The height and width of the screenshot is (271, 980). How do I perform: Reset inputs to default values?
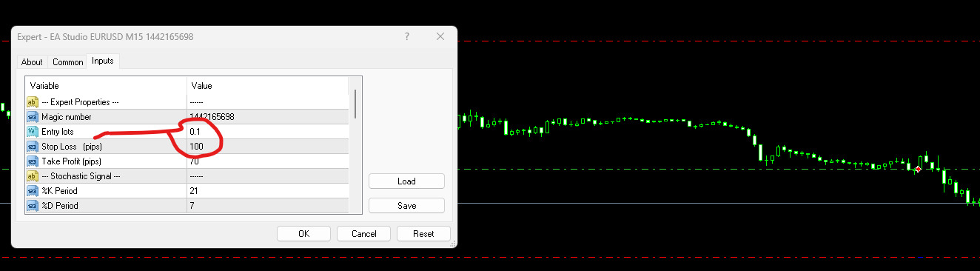click(x=423, y=234)
